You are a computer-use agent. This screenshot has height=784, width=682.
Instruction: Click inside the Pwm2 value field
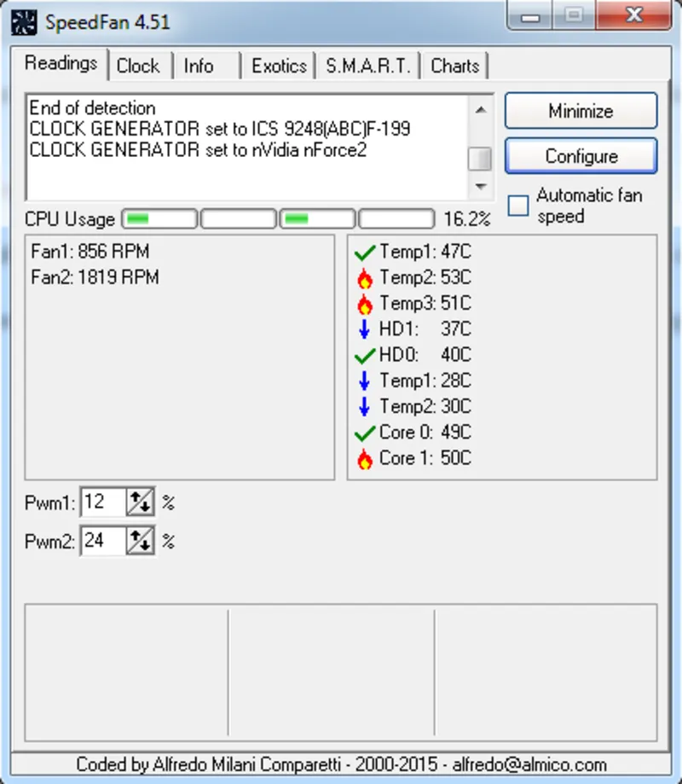(104, 541)
